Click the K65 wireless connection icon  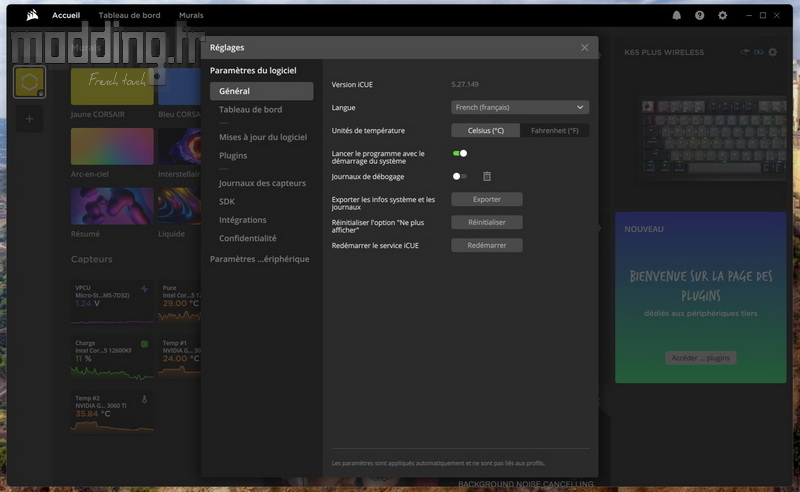point(745,52)
